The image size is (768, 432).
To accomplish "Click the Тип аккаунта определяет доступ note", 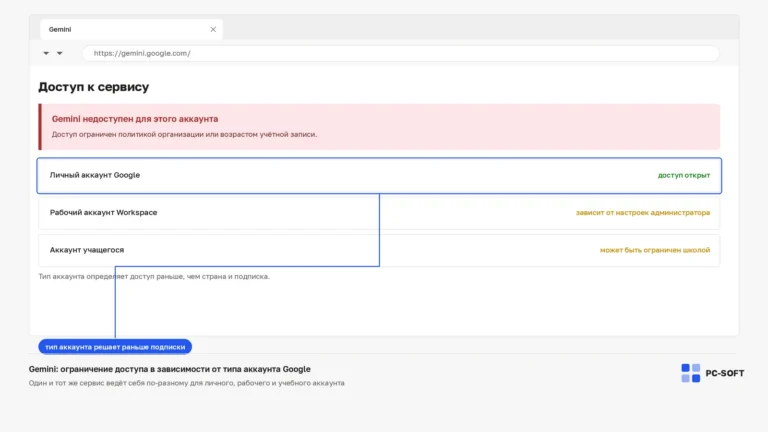I will [x=154, y=277].
